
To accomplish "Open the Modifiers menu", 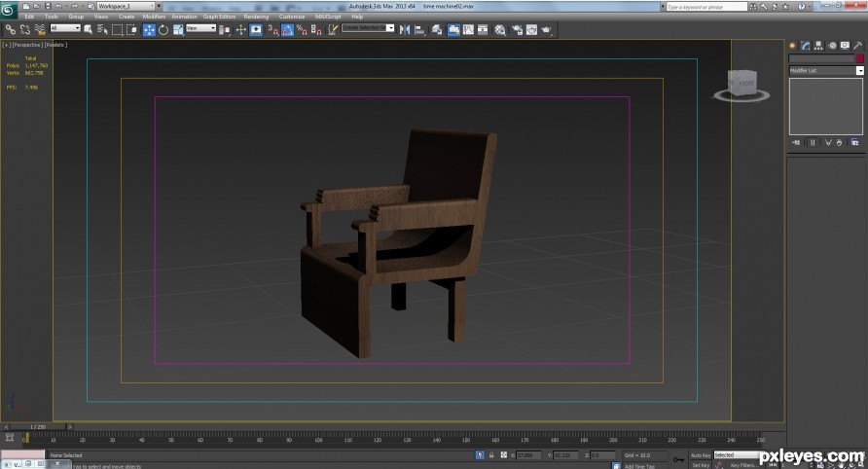I will (x=154, y=17).
